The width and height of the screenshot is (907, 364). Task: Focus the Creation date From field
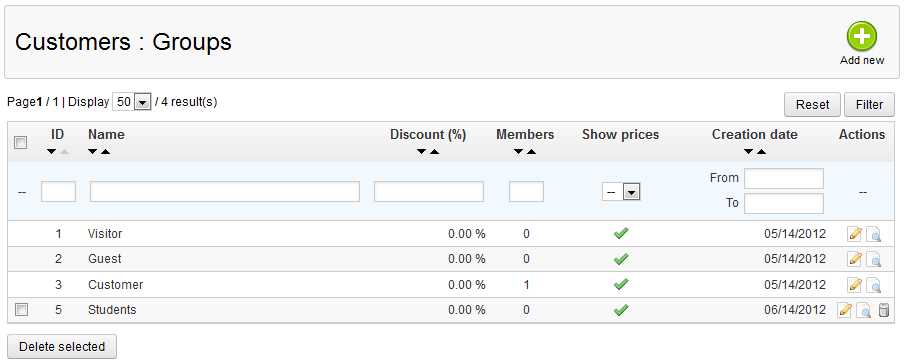[x=784, y=178]
